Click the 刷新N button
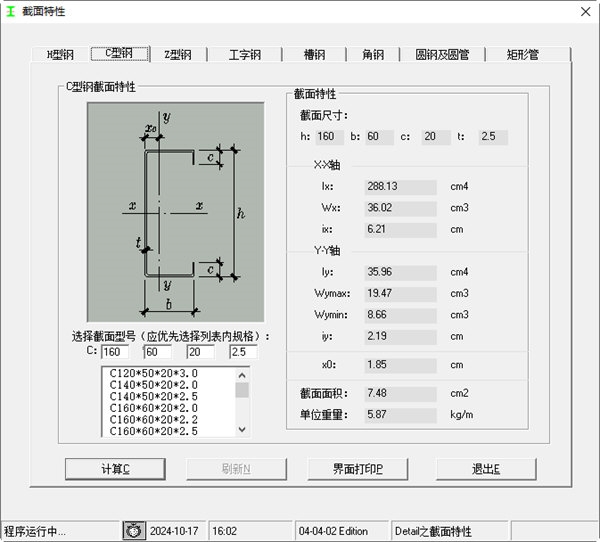This screenshot has height=542, width=600. point(236,469)
